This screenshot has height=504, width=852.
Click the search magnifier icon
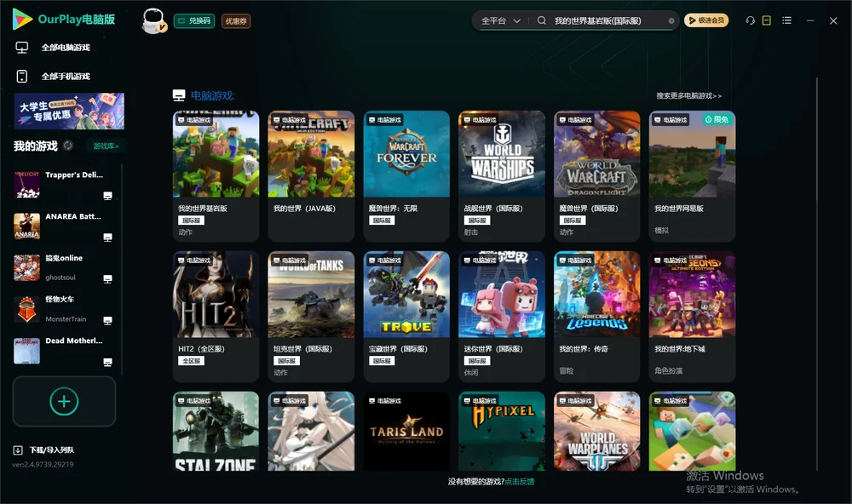(x=541, y=20)
